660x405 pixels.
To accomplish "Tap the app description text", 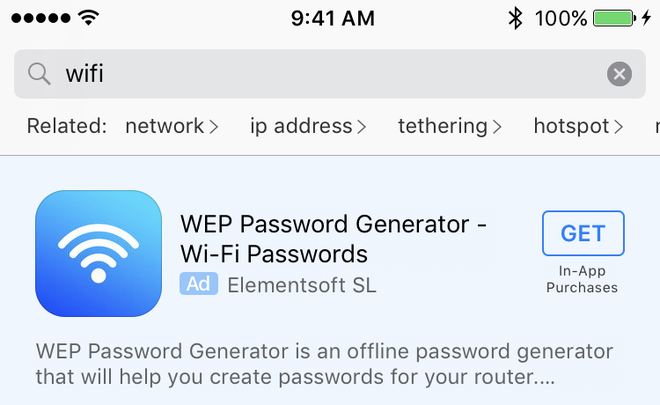I will coord(323,365).
